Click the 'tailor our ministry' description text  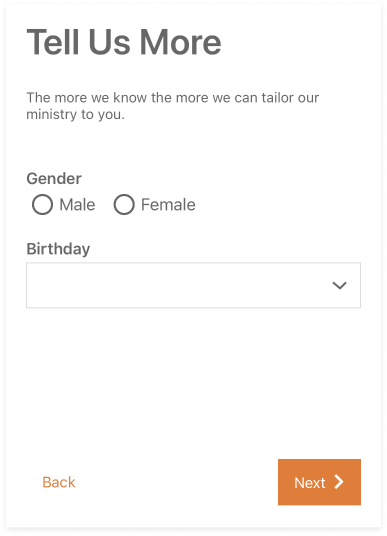point(173,106)
